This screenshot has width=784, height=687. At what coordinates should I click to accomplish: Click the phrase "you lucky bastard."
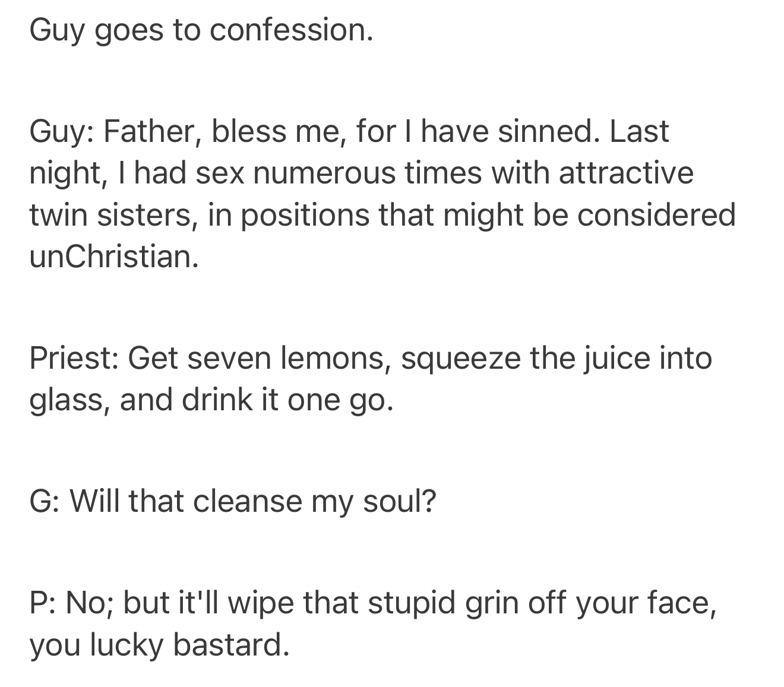pyautogui.click(x=160, y=645)
